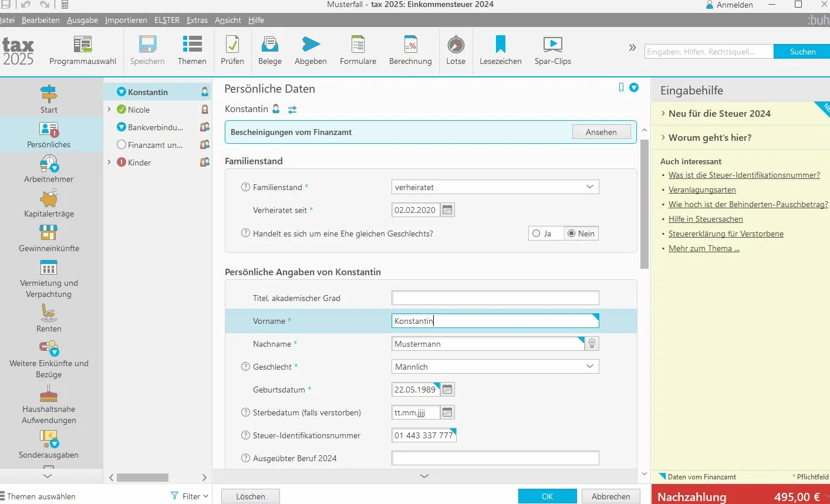Open link Hilfe in Steuersachen
The image size is (830, 504).
point(706,219)
